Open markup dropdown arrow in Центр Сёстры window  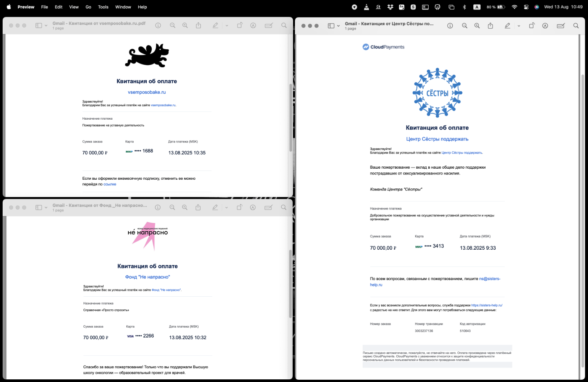[x=518, y=26]
